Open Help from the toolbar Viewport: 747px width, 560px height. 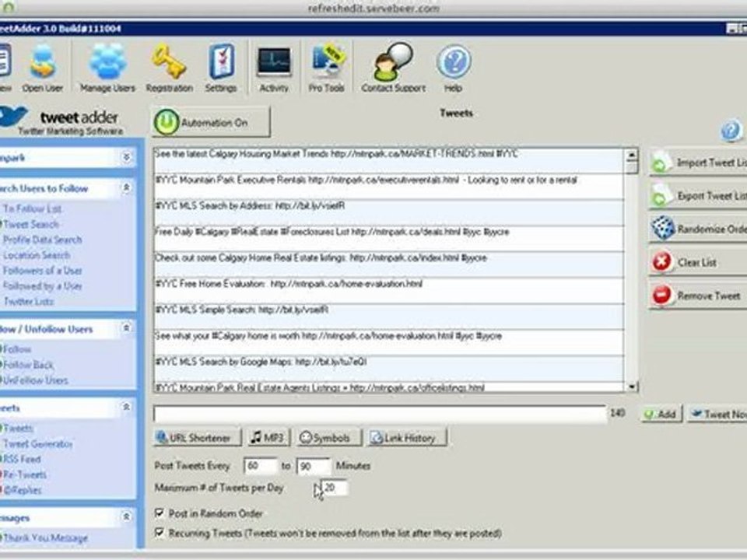454,68
